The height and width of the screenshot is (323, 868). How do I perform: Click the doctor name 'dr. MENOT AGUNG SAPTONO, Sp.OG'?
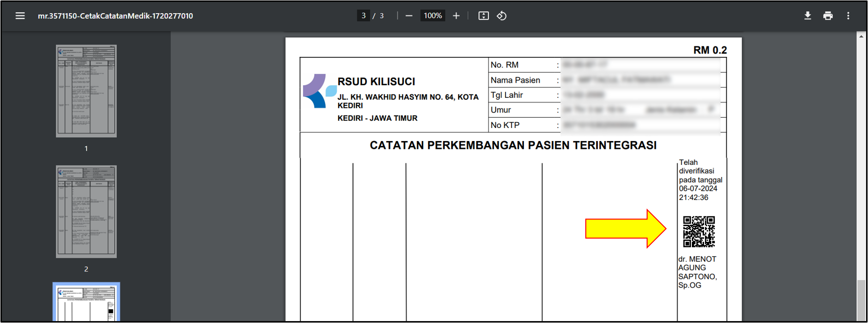coord(697,272)
